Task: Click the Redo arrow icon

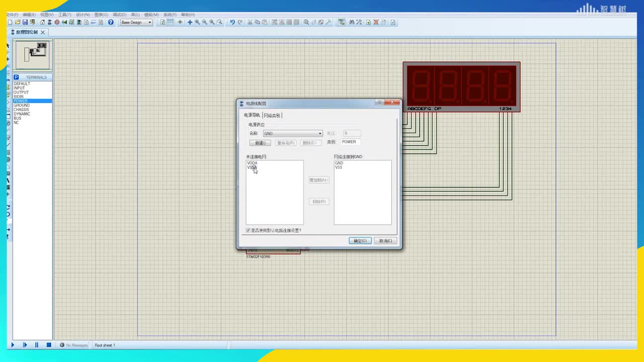Action: tap(239, 22)
